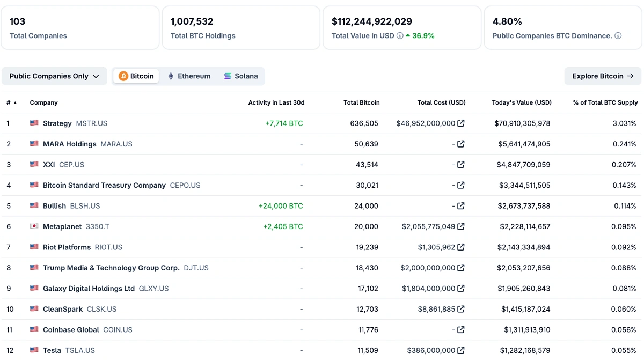Click external link icon in Bullish row
The image size is (644, 360).
[460, 206]
